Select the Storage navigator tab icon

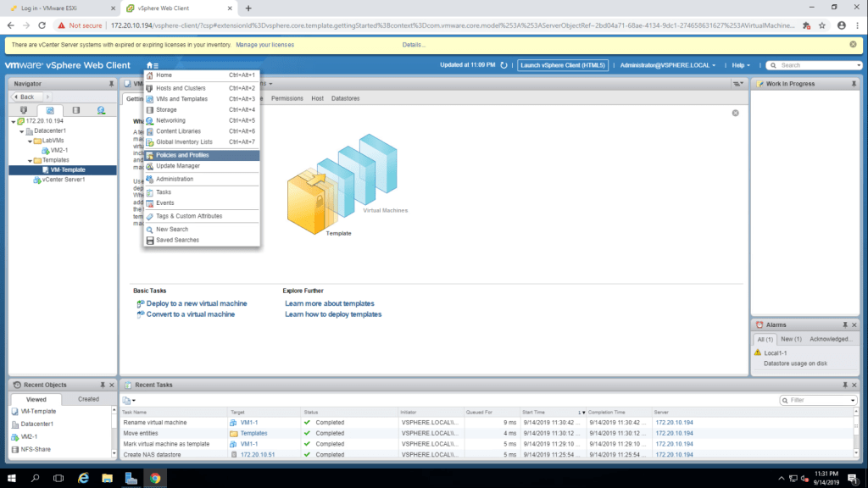(75, 110)
